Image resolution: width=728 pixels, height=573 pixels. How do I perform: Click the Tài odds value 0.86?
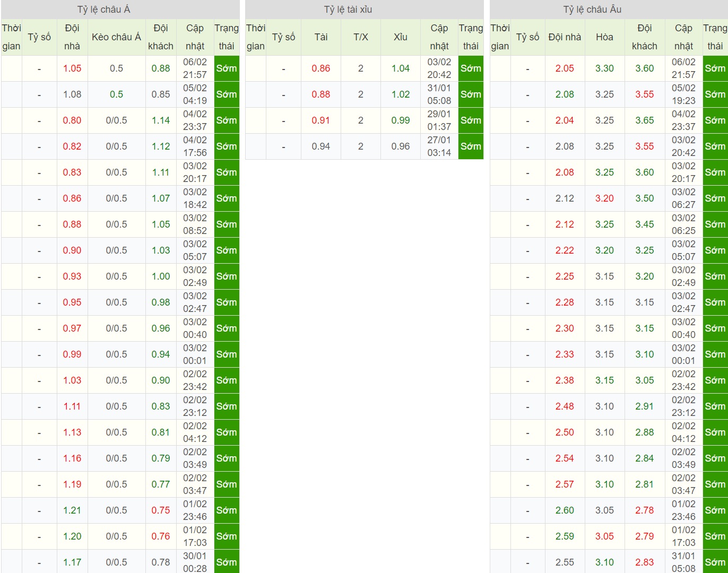(x=321, y=68)
